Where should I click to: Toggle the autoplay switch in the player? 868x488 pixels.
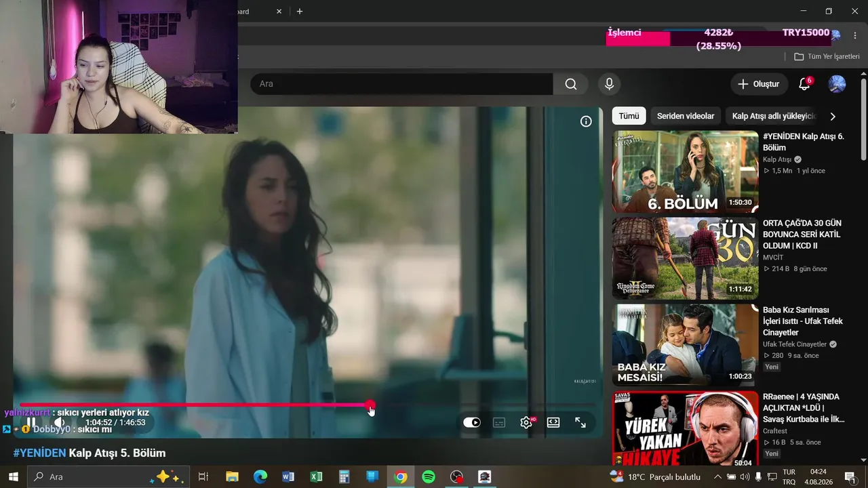472,422
